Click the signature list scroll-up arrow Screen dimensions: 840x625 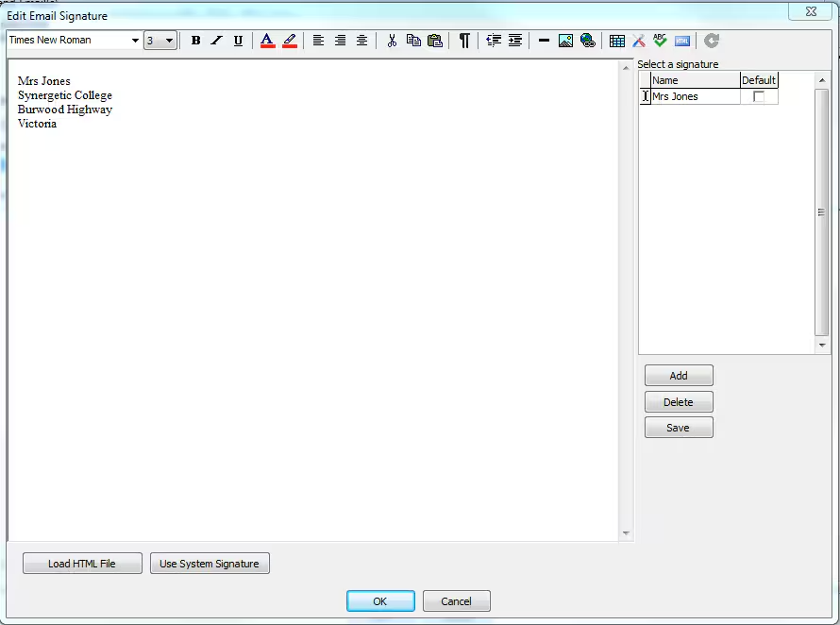pyautogui.click(x=822, y=80)
